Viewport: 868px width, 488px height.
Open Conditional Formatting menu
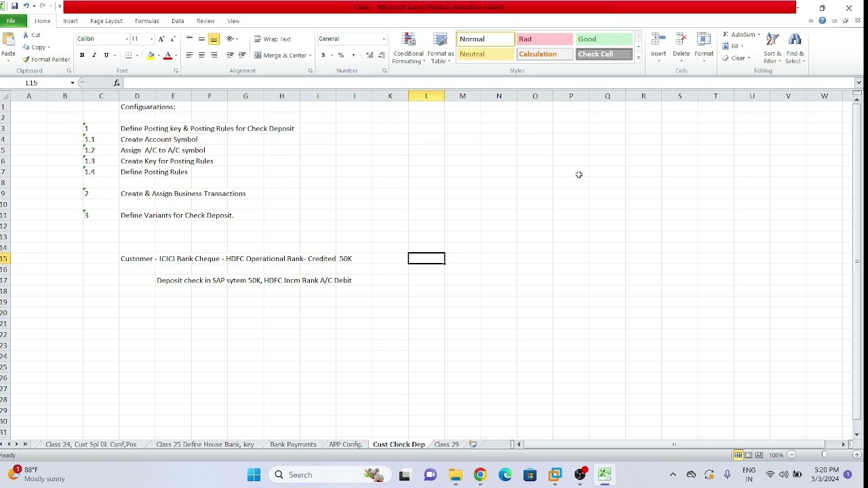(408, 49)
